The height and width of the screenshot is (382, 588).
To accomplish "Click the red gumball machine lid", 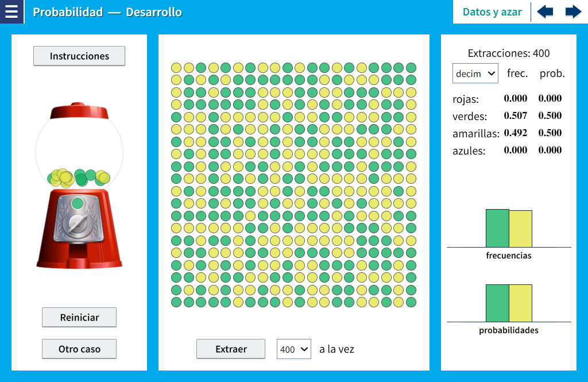I will pyautogui.click(x=79, y=111).
